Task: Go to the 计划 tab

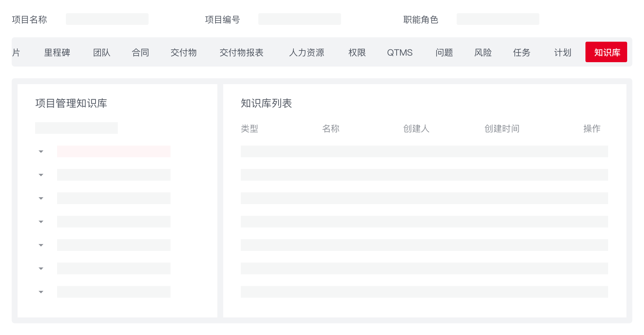Action: [x=563, y=52]
